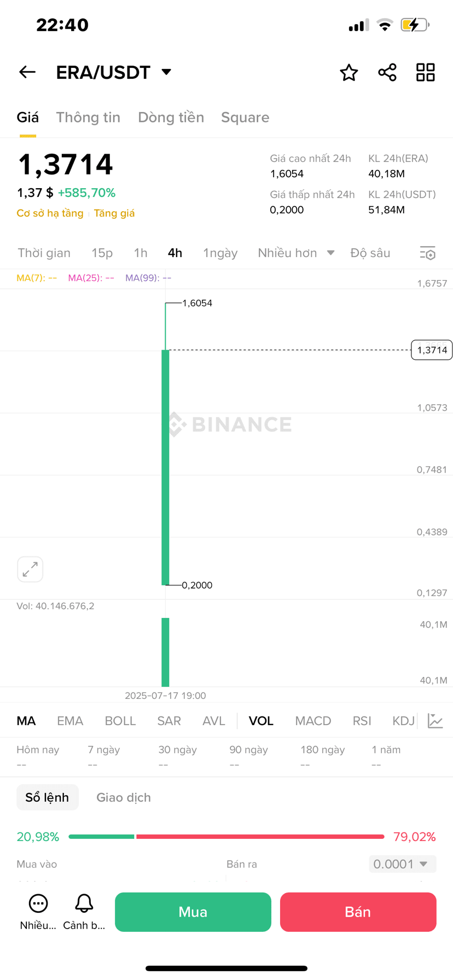The image size is (453, 980).
Task: Open the Nhiều hơn chat bubble icon
Action: [38, 903]
